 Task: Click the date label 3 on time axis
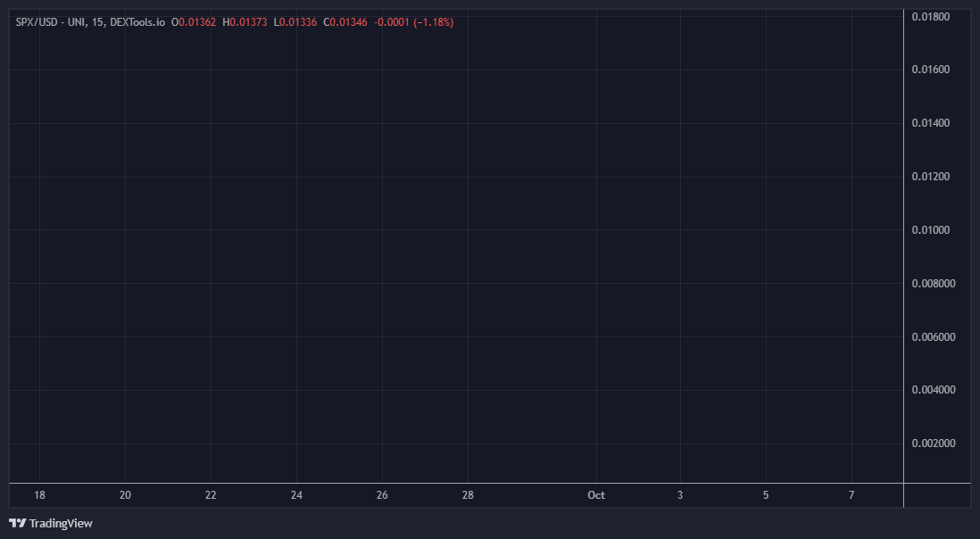click(x=680, y=495)
